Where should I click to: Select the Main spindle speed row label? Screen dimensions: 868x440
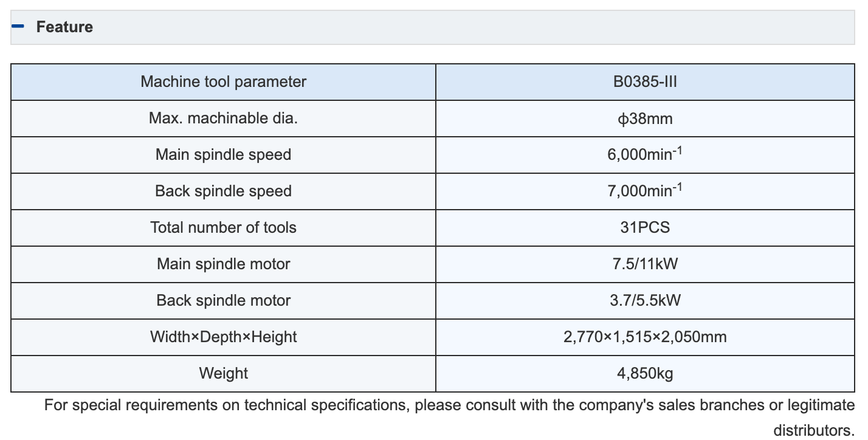pos(223,155)
